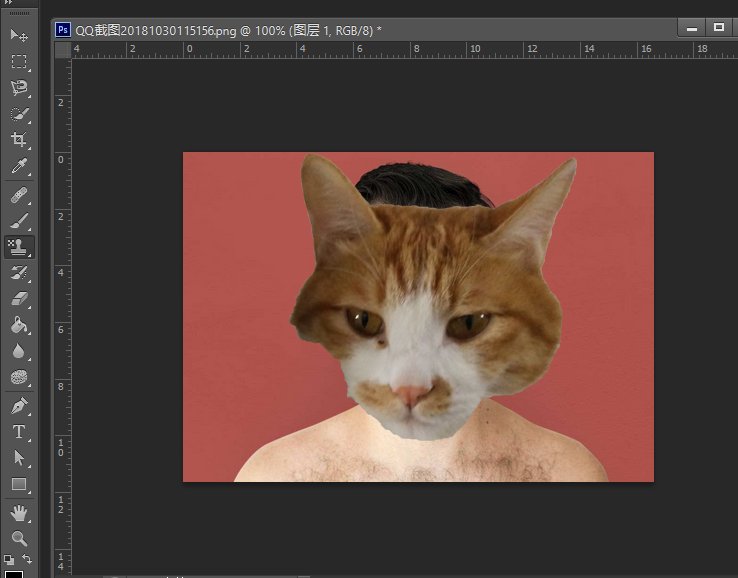Activate the Pen tool
This screenshot has width=738, height=578.
[18, 406]
